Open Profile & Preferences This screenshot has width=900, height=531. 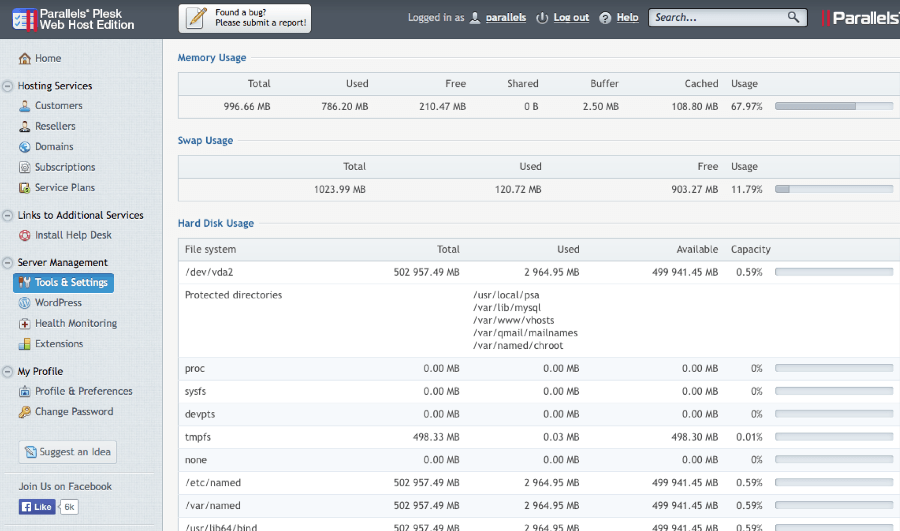[x=84, y=392]
